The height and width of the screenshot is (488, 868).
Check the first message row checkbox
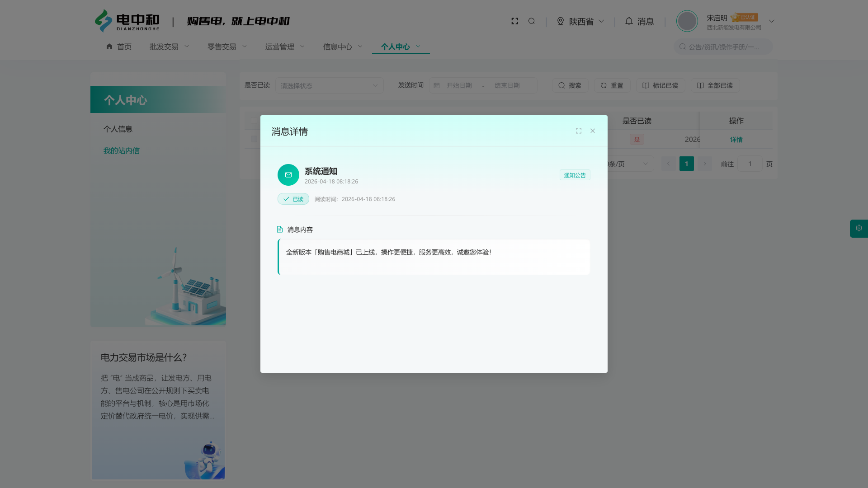pyautogui.click(x=254, y=139)
